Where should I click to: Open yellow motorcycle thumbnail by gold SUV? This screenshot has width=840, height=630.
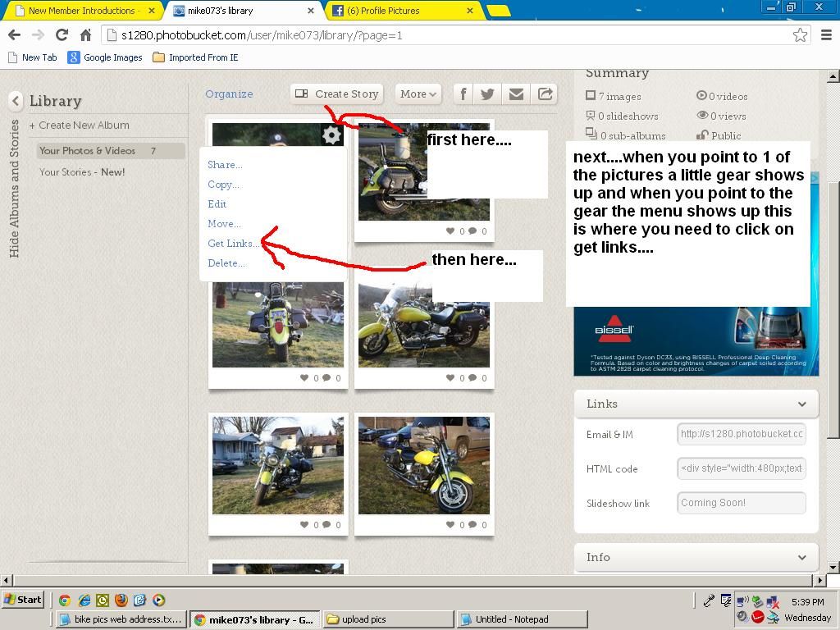point(423,465)
